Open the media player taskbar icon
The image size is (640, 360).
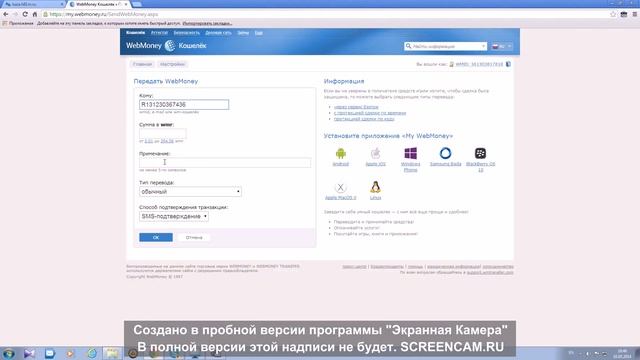(70, 353)
